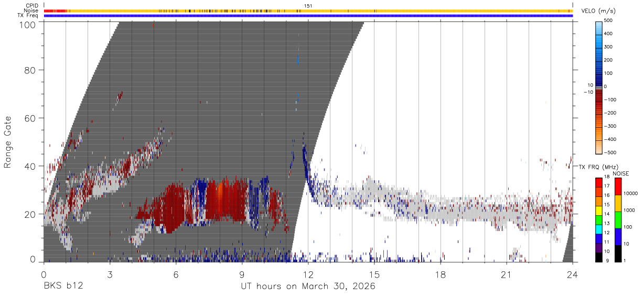
Task: Click the Range Gate axis title
Action: (x=8, y=141)
